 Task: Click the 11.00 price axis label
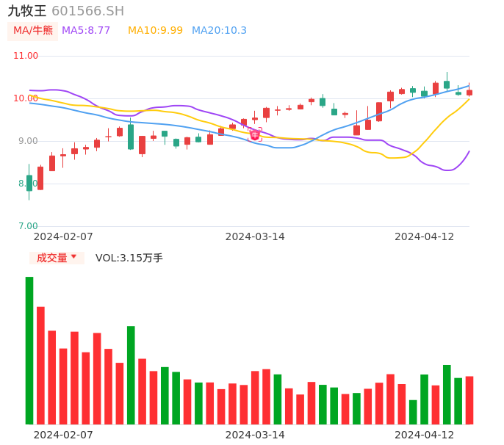tap(26, 56)
